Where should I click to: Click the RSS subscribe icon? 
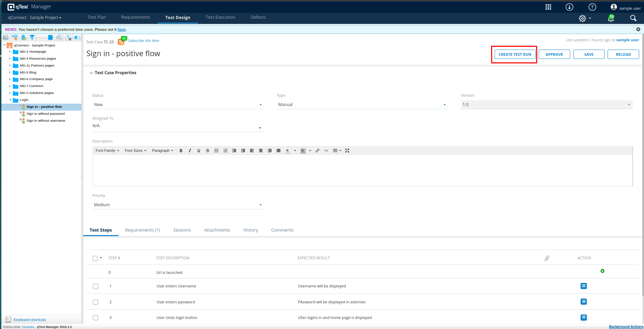point(121,42)
